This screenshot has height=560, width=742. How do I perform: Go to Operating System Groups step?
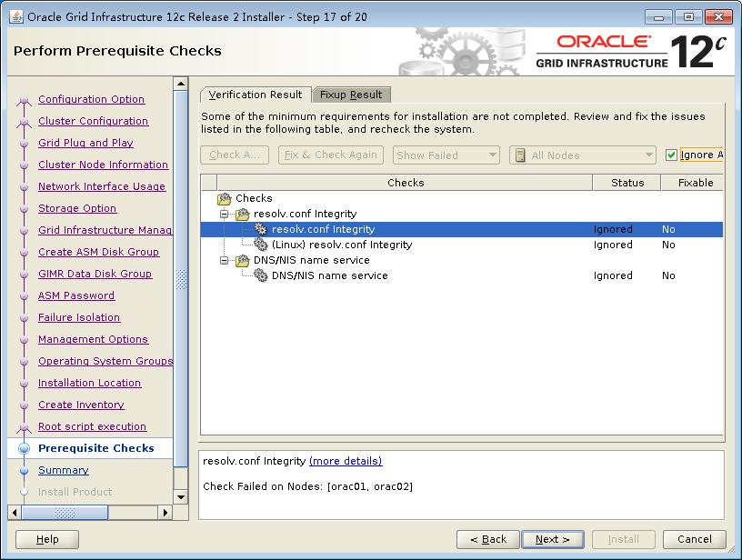105,361
